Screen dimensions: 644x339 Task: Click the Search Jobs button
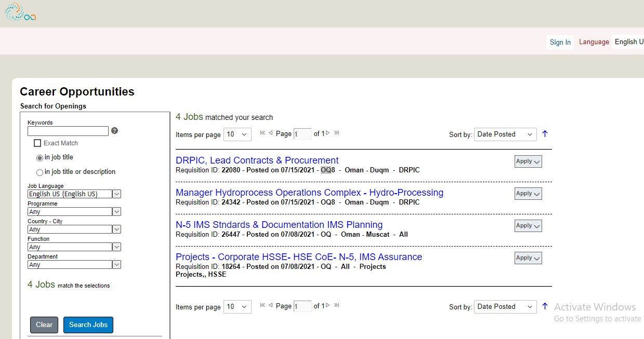[x=88, y=325]
